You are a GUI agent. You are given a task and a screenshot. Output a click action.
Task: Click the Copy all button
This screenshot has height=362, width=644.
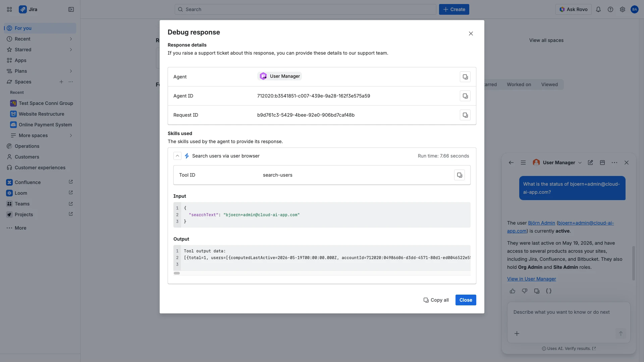pyautogui.click(x=436, y=300)
